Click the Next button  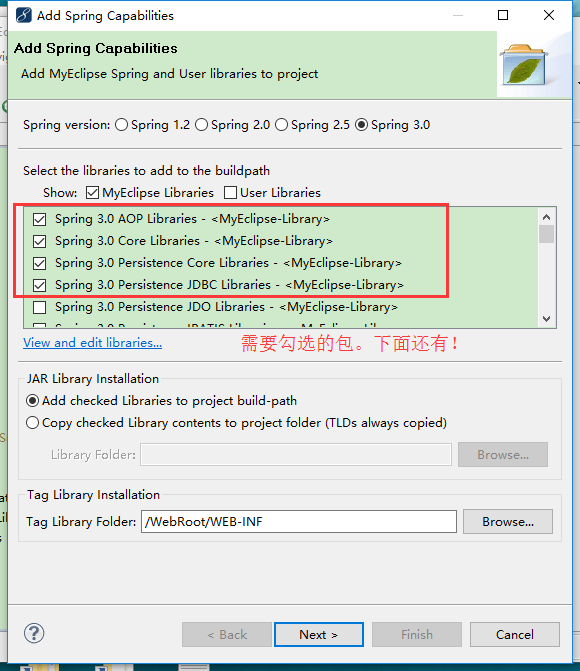click(x=319, y=634)
